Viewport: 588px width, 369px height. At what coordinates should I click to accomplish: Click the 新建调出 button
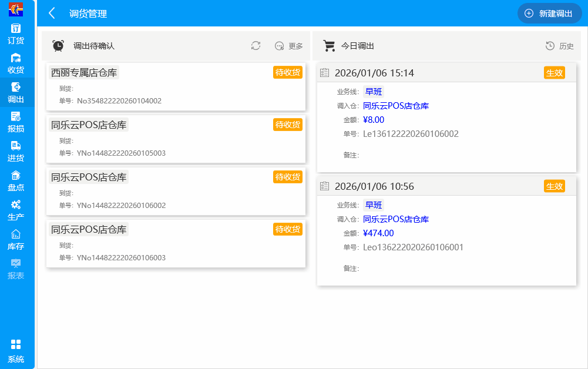point(550,14)
